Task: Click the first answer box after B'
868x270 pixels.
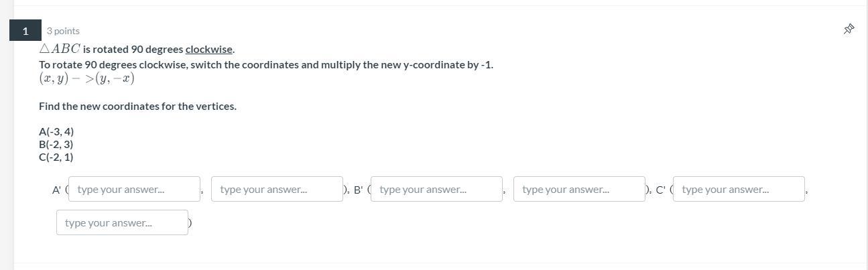Action: [436, 189]
